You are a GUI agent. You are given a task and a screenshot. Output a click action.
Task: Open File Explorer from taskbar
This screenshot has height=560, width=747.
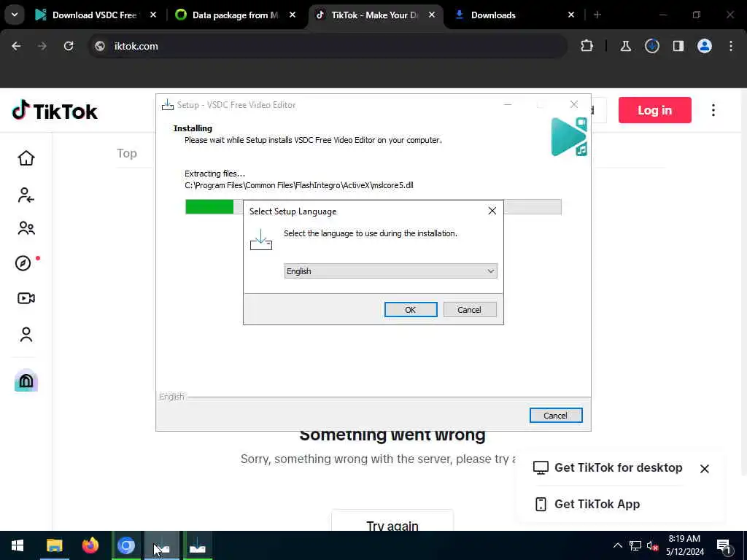[x=54, y=545]
